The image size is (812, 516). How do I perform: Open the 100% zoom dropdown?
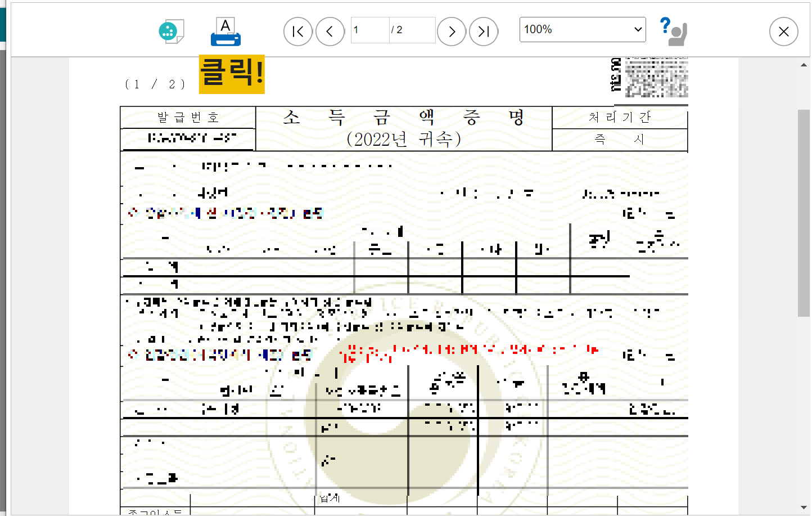click(x=583, y=29)
